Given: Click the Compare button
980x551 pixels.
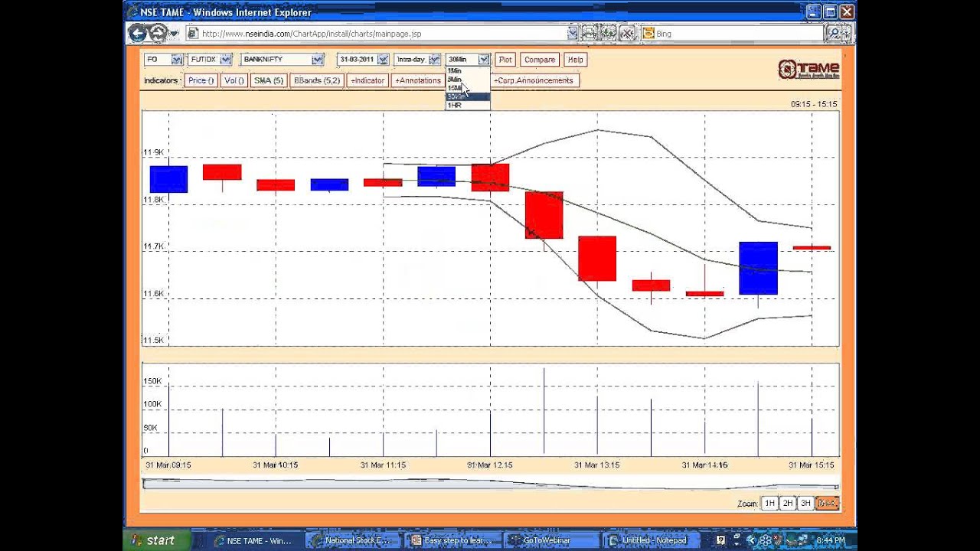Looking at the screenshot, I should [540, 60].
